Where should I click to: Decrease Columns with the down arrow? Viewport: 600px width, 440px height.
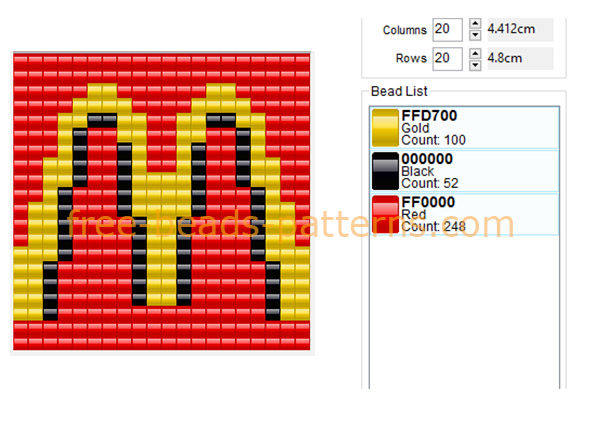tap(475, 35)
